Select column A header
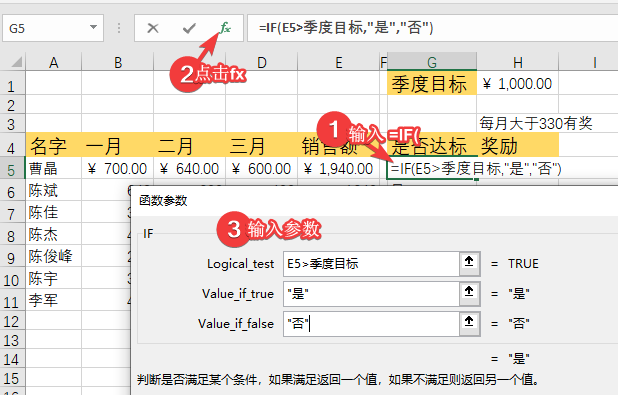The image size is (618, 395). [54, 62]
